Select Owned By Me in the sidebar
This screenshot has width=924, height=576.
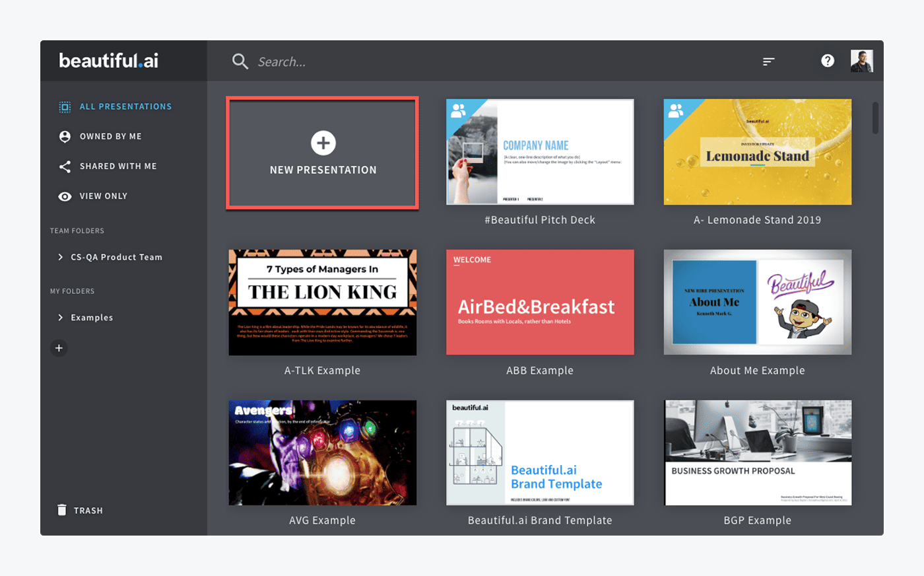click(111, 137)
